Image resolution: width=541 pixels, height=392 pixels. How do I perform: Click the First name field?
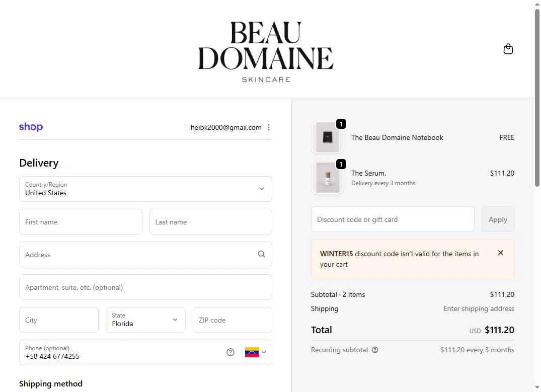[x=81, y=222]
